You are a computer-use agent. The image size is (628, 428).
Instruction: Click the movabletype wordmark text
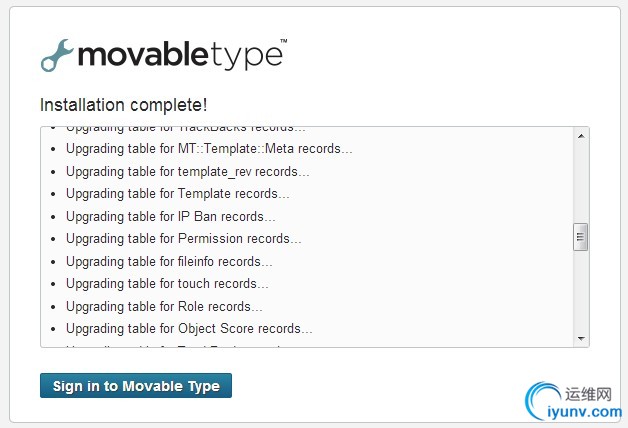[x=182, y=55]
